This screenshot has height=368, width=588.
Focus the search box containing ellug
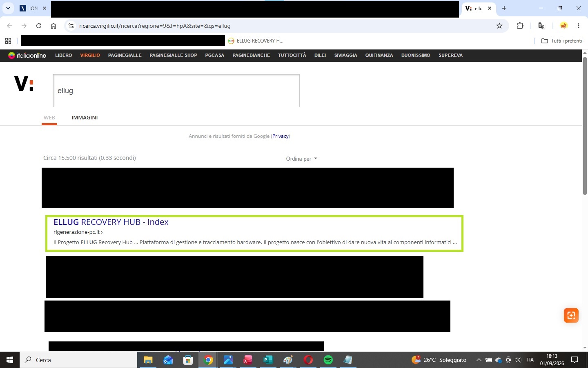176,91
